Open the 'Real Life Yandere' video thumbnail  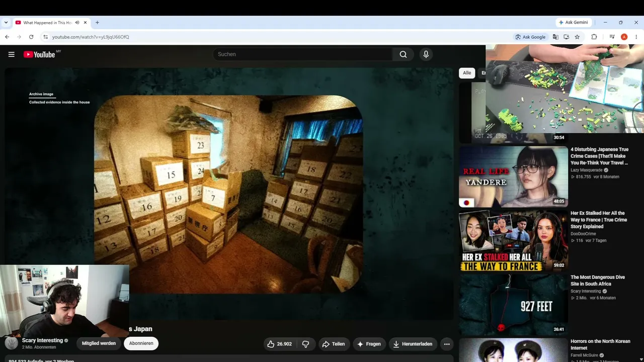pos(513,176)
